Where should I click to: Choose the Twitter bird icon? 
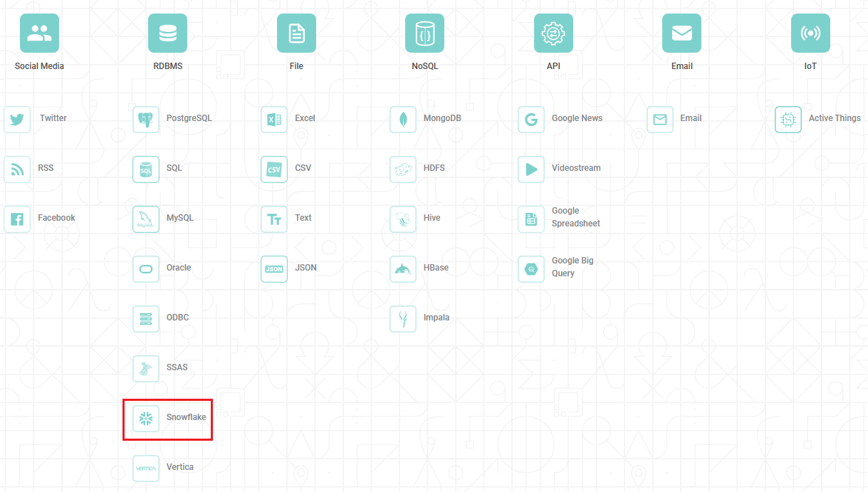tap(17, 119)
